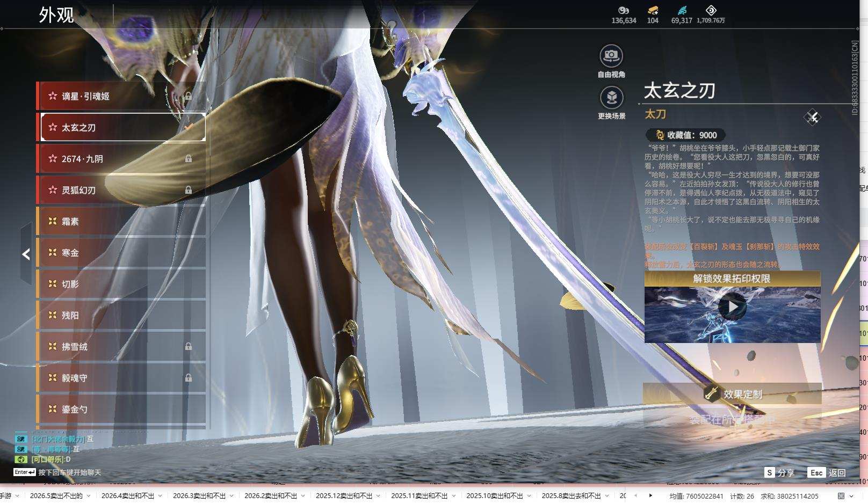This screenshot has height=504, width=868.
Task: Click the lock icon on 灵狐幻刃
Action: point(189,190)
